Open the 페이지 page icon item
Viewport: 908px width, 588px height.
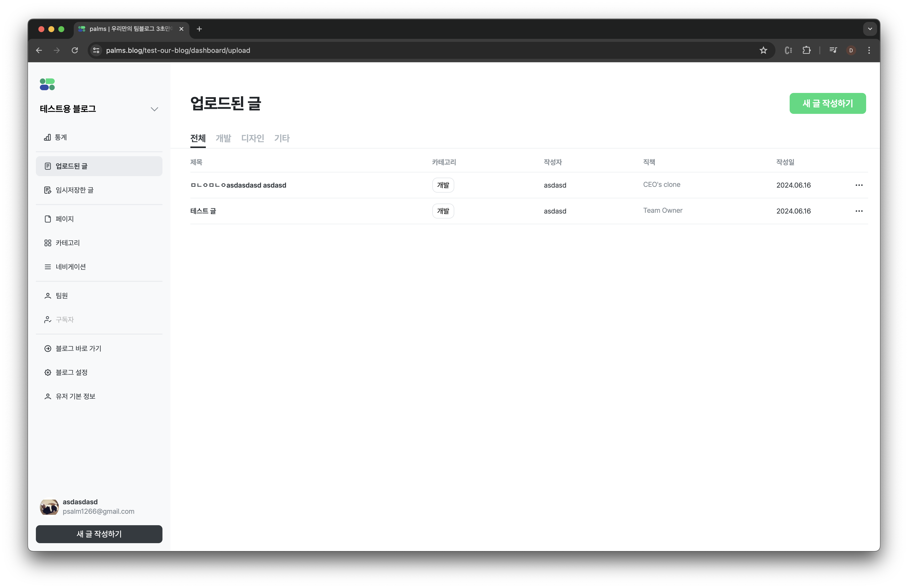[48, 219]
